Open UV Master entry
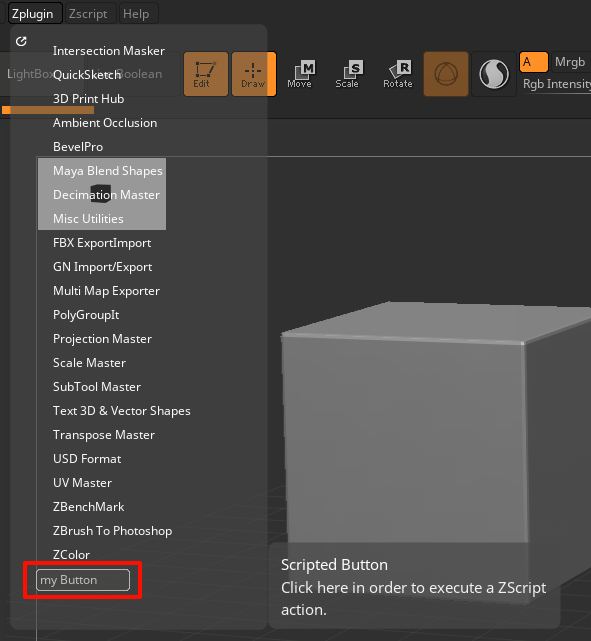The height and width of the screenshot is (641, 591). pos(82,483)
